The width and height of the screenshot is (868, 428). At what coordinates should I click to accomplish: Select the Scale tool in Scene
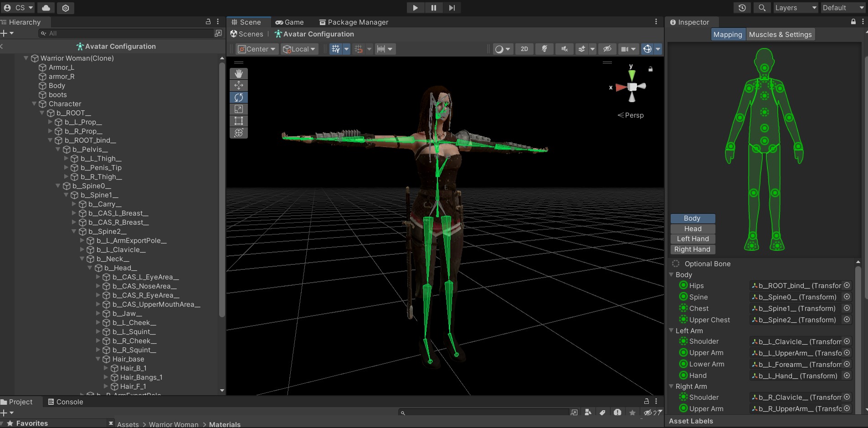tap(238, 109)
